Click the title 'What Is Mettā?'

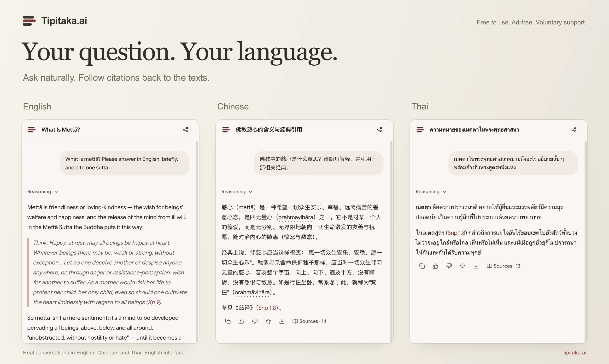[61, 130]
